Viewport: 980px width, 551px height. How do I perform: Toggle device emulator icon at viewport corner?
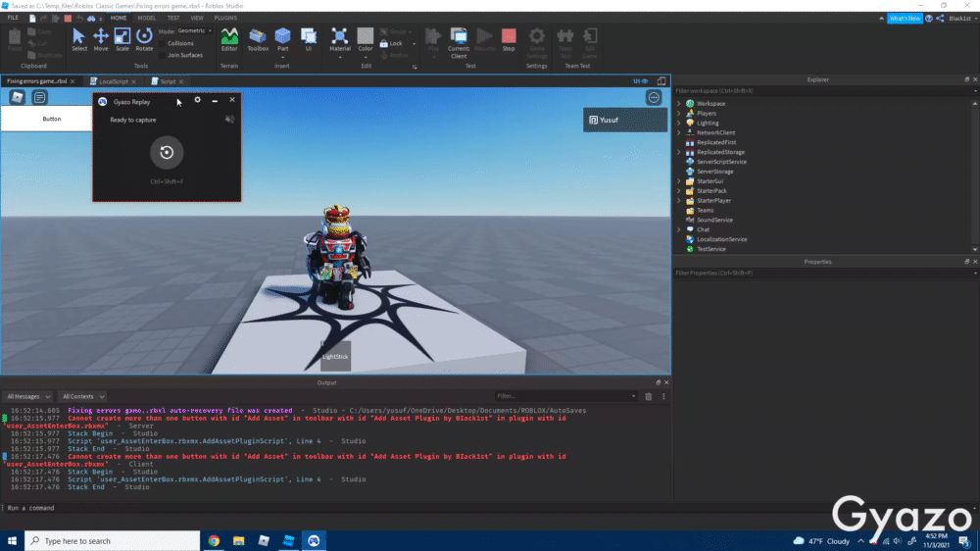(661, 81)
